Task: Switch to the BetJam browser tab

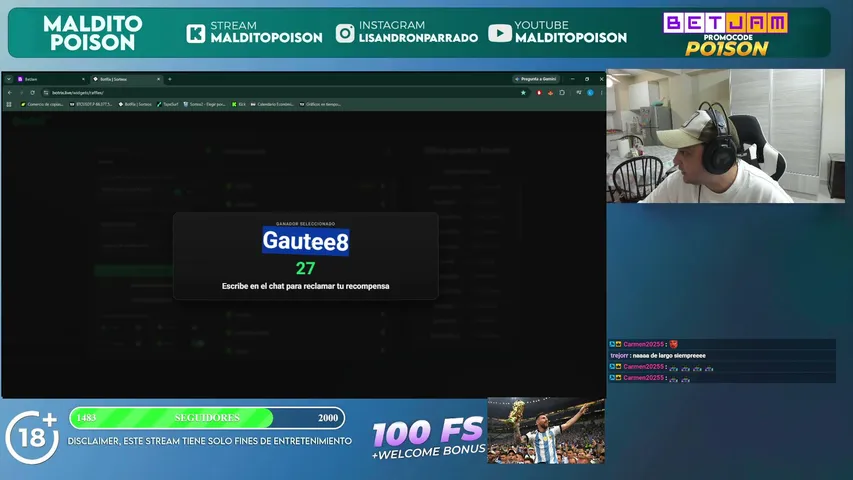Action: (x=50, y=79)
